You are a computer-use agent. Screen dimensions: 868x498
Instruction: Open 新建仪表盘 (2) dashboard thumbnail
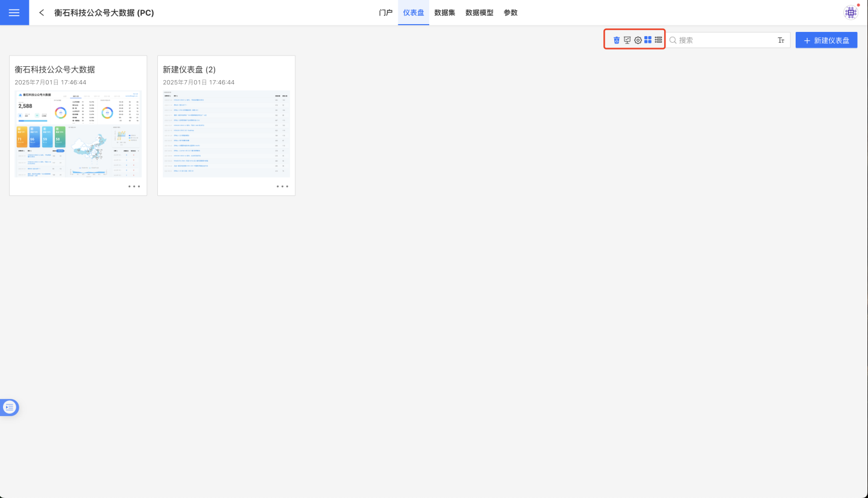point(226,134)
